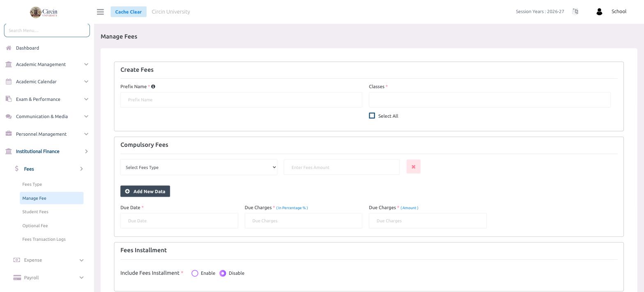Expand Personnel Management chevron
644x292 pixels.
point(86,134)
